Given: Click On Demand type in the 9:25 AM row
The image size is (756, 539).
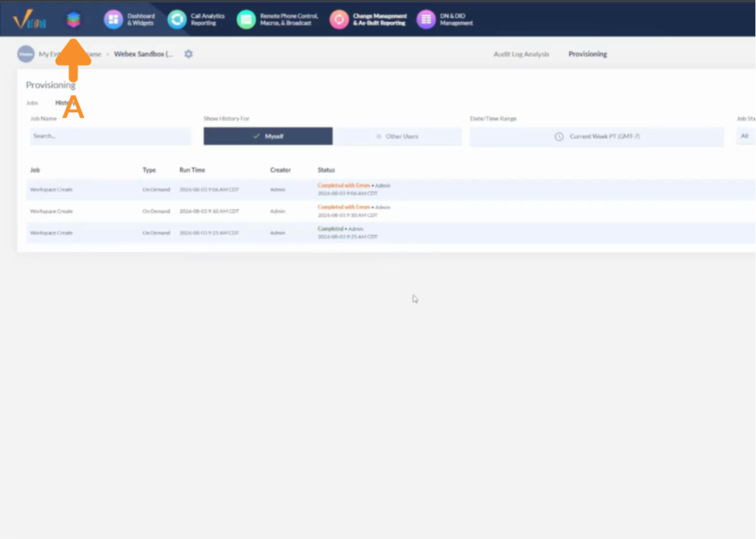Looking at the screenshot, I should [x=156, y=233].
